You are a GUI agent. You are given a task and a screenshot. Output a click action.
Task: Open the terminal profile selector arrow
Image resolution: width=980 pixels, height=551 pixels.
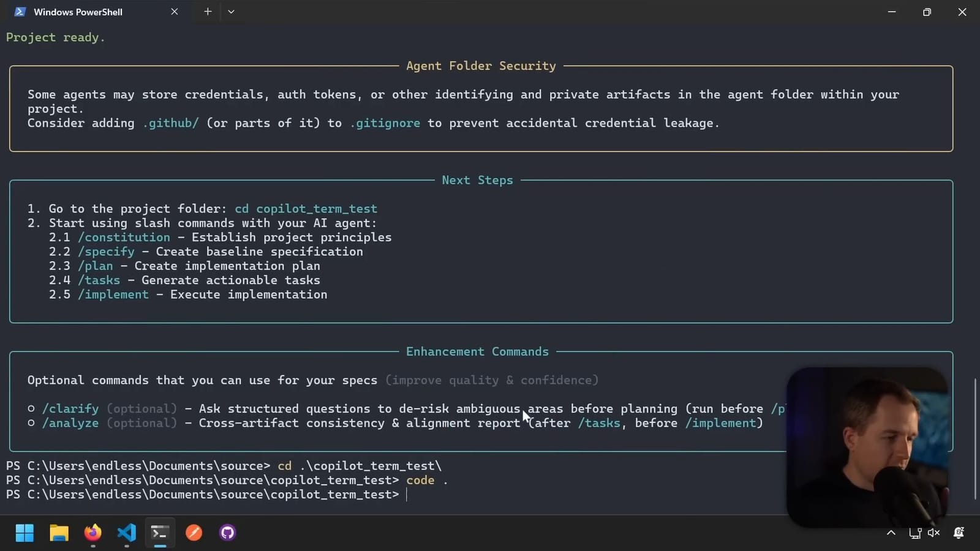coord(230,11)
